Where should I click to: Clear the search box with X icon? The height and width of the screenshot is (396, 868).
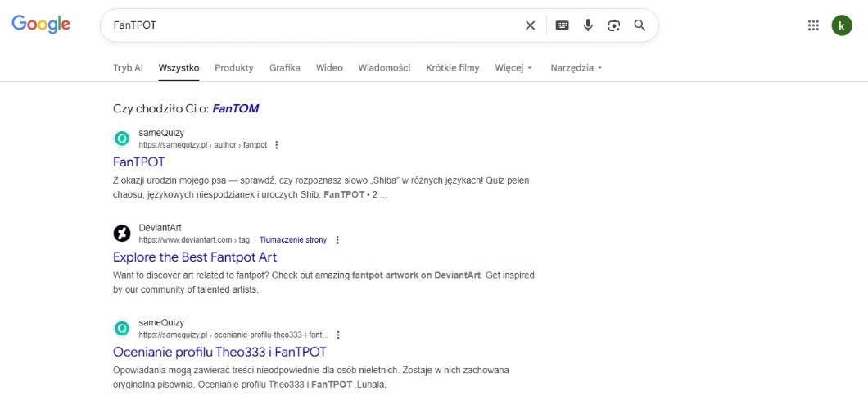point(530,25)
